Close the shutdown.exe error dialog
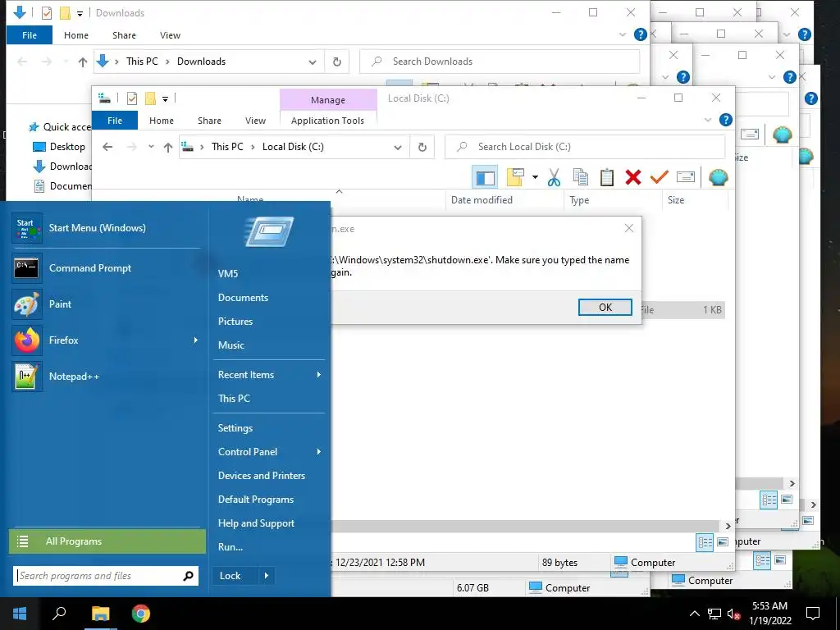Viewport: 840px width, 630px height. 629,229
